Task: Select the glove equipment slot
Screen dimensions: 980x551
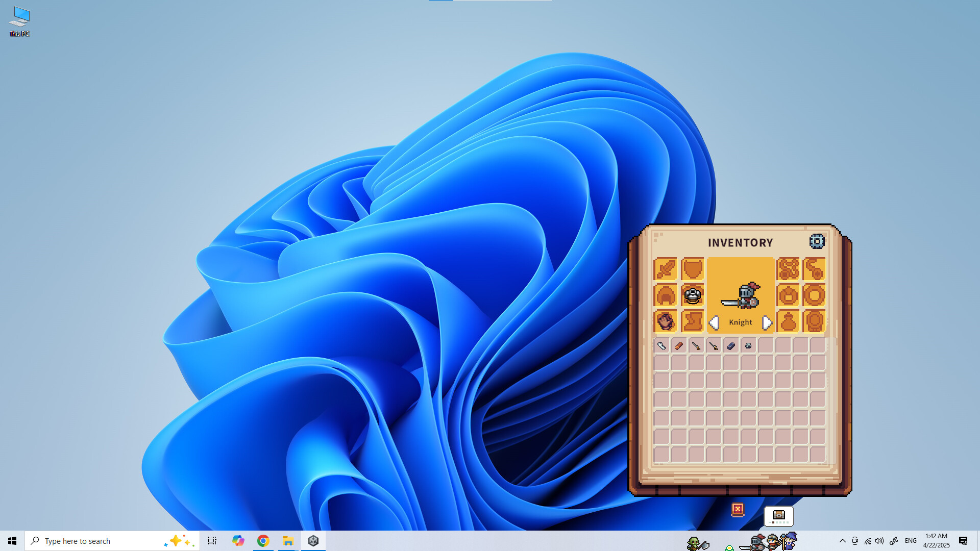Action: [x=665, y=321]
